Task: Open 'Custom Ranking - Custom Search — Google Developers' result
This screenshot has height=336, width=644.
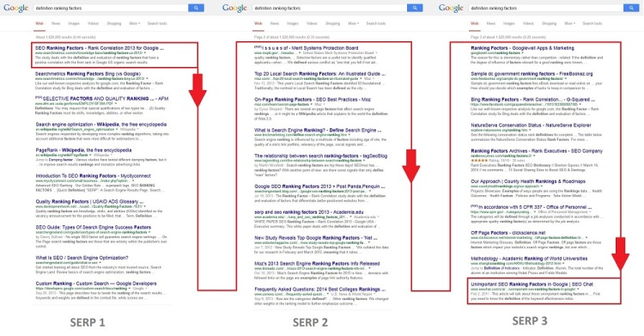Action: [95, 284]
